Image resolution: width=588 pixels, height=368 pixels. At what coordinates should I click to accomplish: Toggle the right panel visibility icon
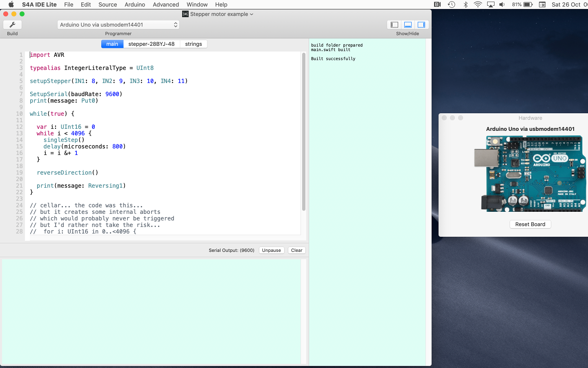click(421, 25)
